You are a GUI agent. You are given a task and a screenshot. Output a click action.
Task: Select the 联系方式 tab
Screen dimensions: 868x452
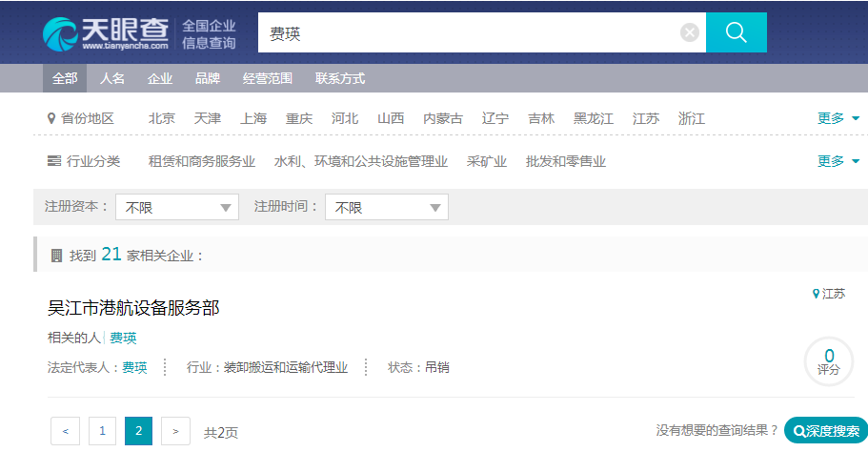tap(340, 78)
